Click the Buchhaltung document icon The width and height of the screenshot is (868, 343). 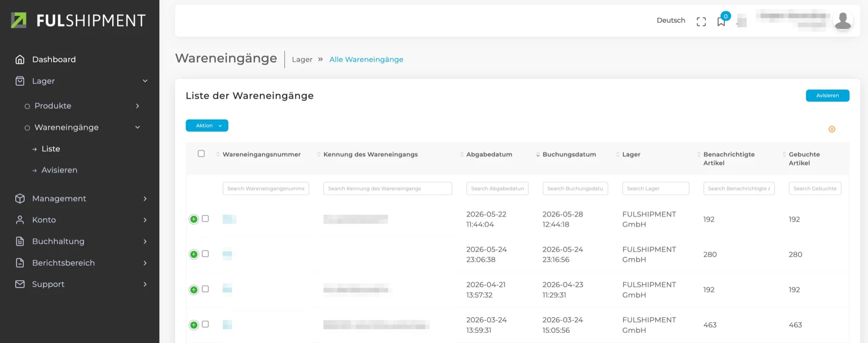(20, 241)
